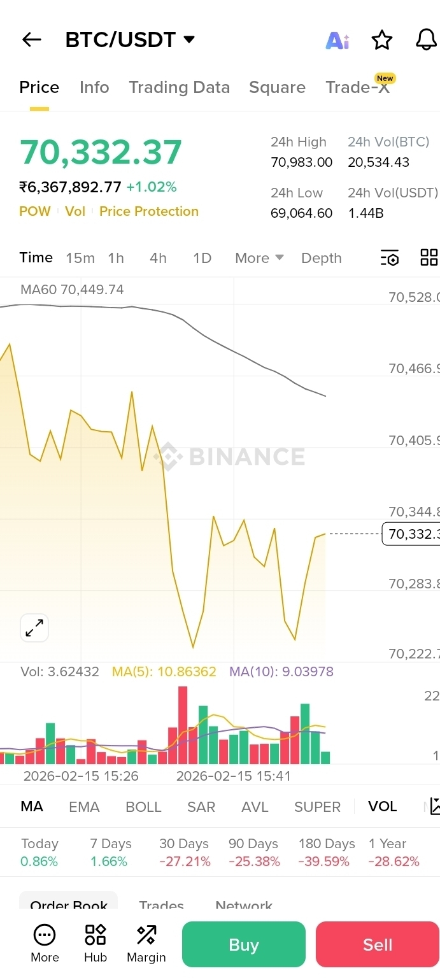Toggle the VOL indicator
The image size is (440, 980).
pos(382,807)
